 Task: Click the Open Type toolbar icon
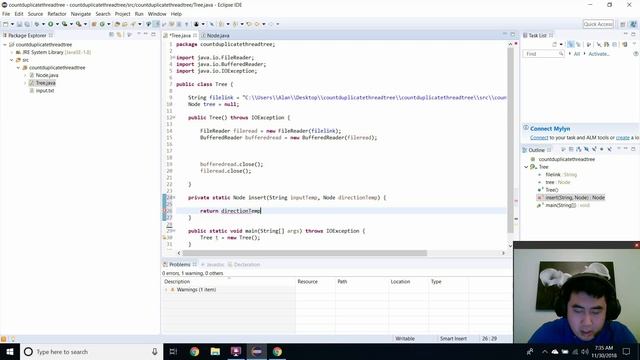(x=117, y=24)
